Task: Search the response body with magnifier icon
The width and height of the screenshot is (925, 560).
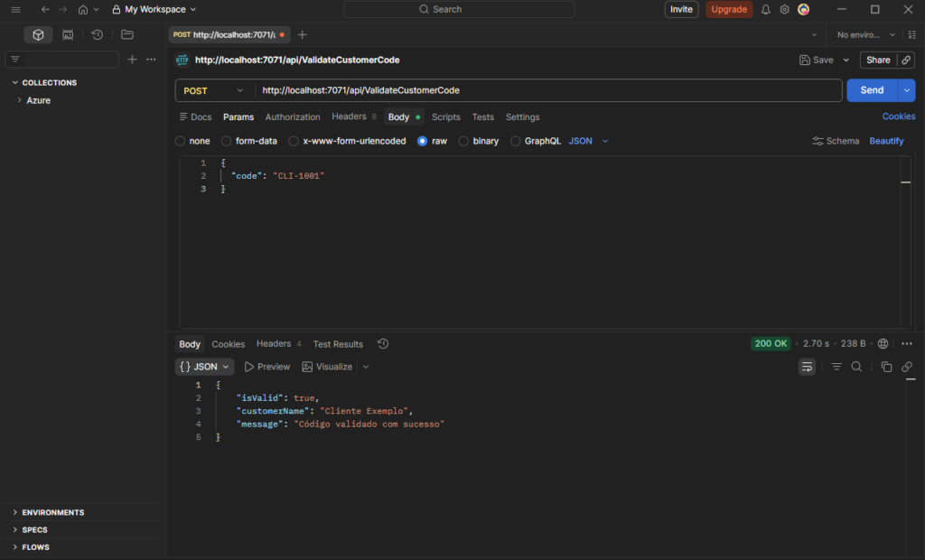Action: (856, 367)
